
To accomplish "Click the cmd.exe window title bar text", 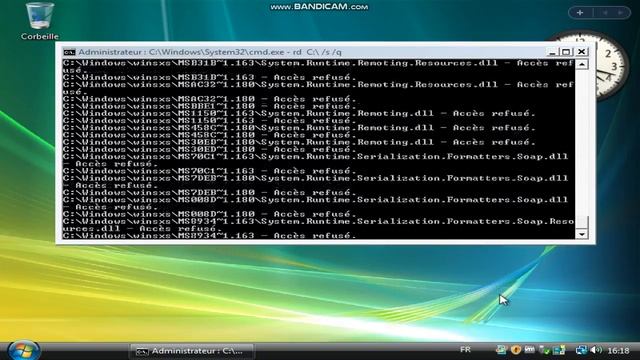I will tap(210, 52).
